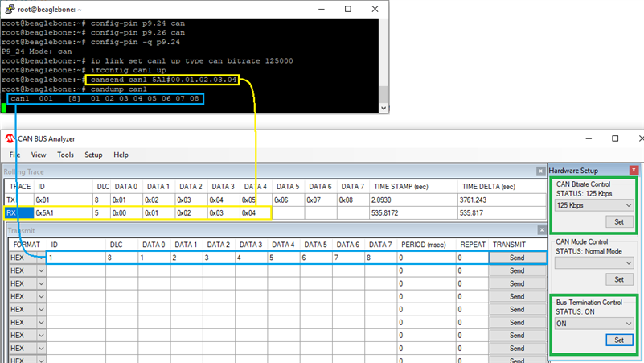This screenshot has height=363, width=644.
Task: Click the terminal window title bar icon
Action: (9, 8)
